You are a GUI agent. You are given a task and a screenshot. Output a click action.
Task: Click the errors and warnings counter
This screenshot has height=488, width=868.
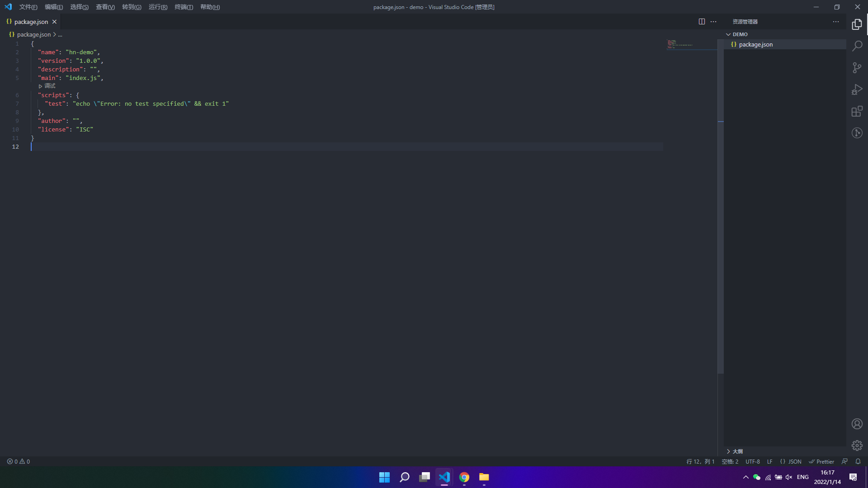pyautogui.click(x=19, y=461)
